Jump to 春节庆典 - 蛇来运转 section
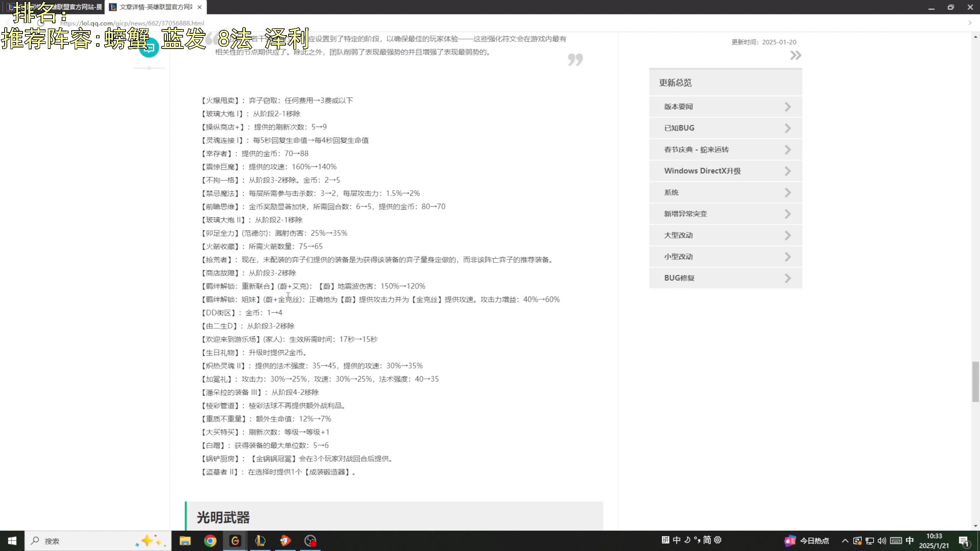Image resolution: width=980 pixels, height=551 pixels. tap(725, 150)
